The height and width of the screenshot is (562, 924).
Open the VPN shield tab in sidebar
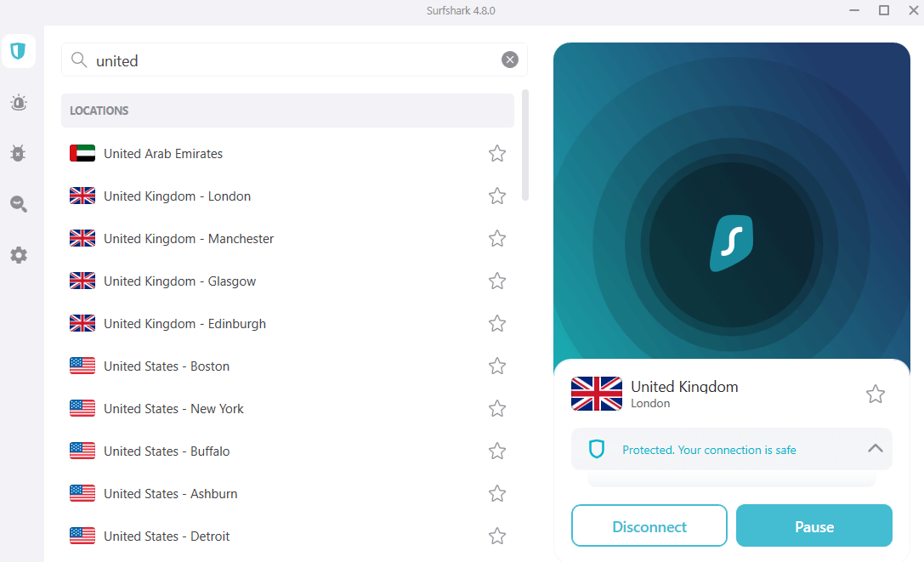[18, 51]
